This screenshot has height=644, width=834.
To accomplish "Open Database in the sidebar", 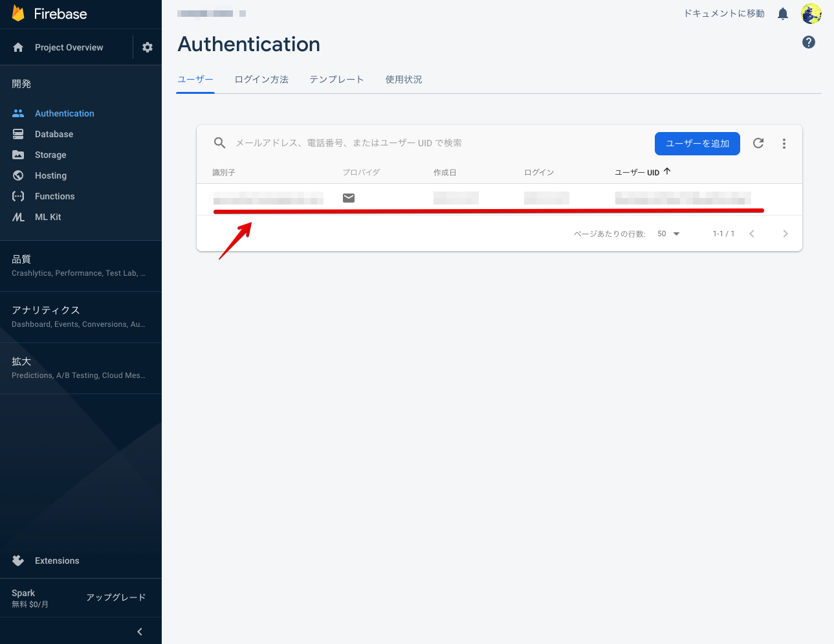I will coord(54,134).
